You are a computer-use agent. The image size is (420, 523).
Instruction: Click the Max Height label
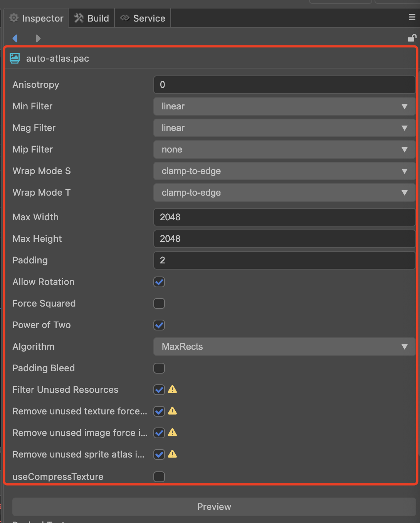[x=37, y=239]
